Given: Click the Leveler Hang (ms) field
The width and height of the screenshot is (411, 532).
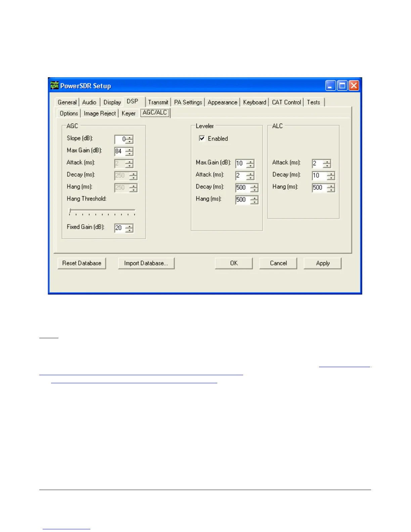Looking at the screenshot, I should tap(243, 199).
